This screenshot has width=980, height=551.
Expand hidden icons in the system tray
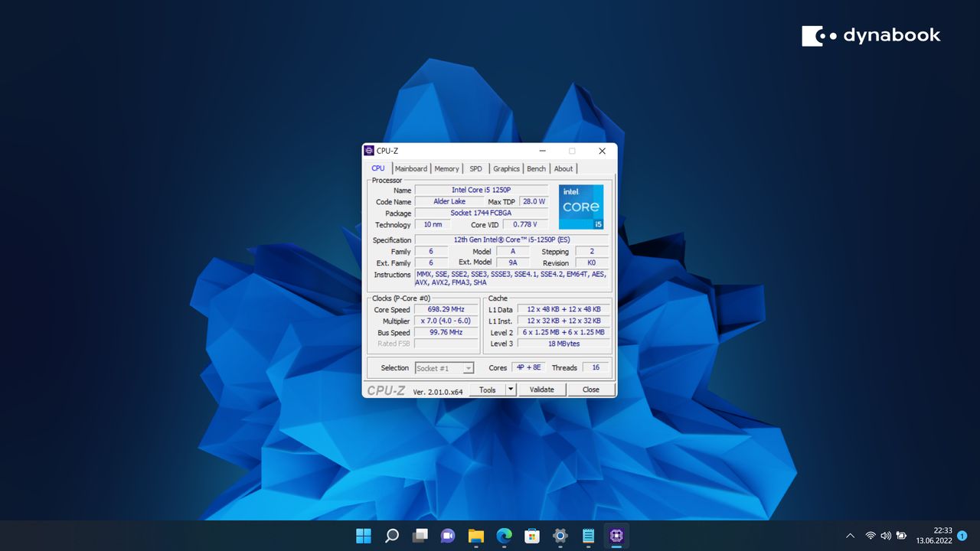(x=850, y=536)
